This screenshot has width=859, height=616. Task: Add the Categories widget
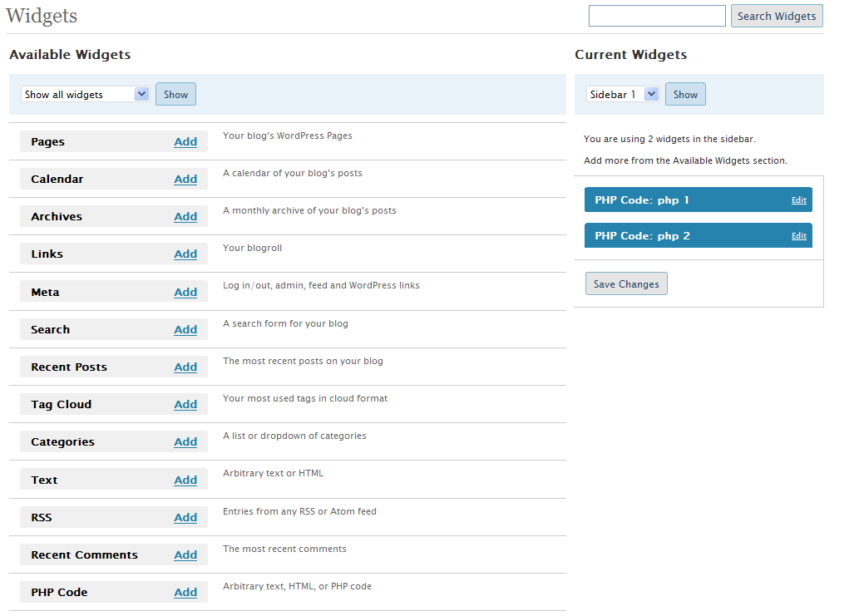tap(185, 442)
